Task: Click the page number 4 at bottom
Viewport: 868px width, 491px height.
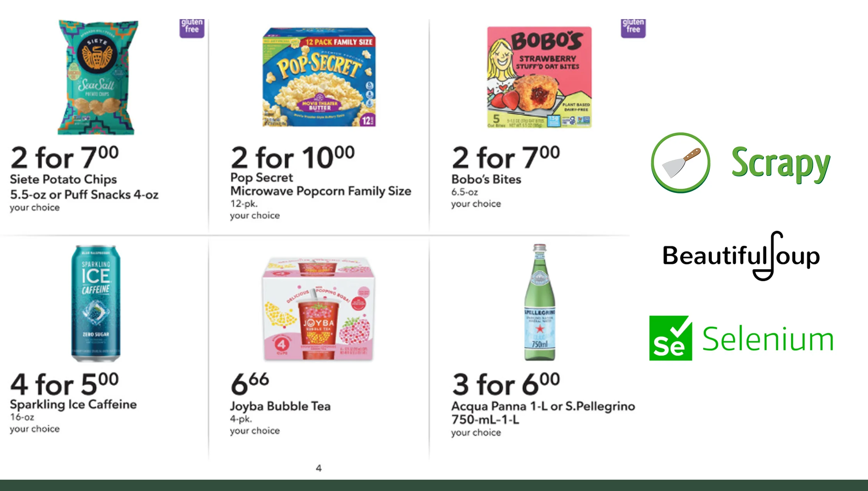Action: (319, 468)
